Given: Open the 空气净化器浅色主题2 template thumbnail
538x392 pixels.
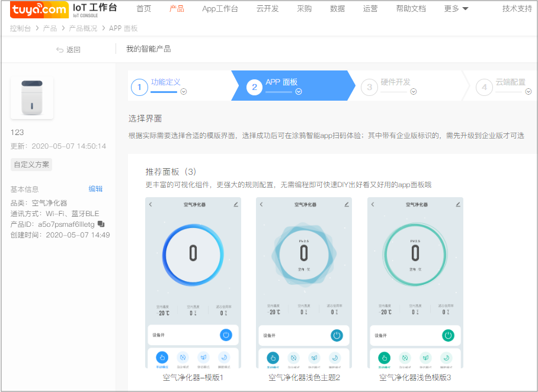Looking at the screenshot, I should (x=303, y=278).
